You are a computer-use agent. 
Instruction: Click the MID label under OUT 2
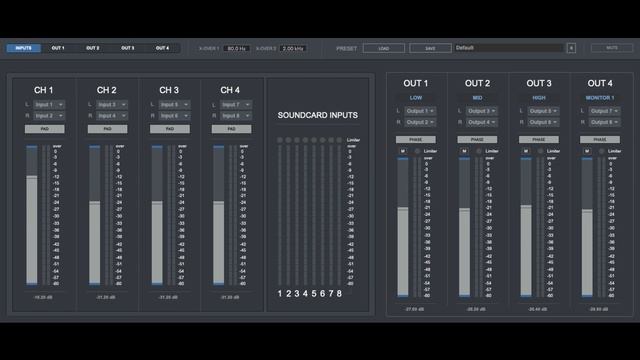[477, 98]
